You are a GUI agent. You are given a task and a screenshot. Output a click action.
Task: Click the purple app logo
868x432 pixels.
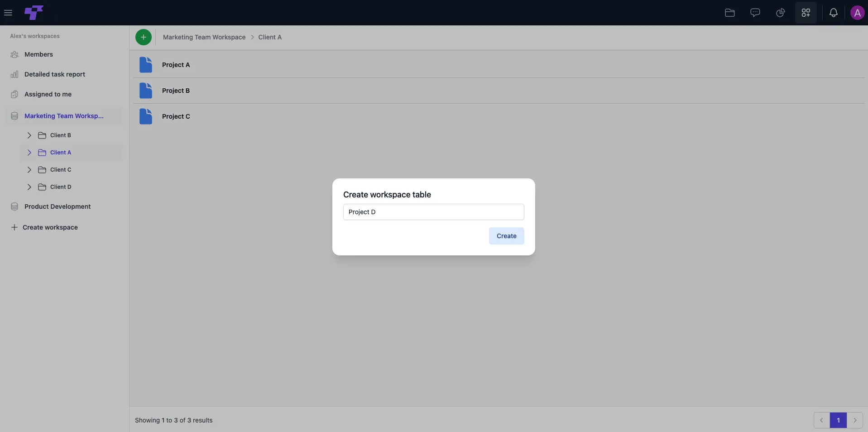pos(34,13)
